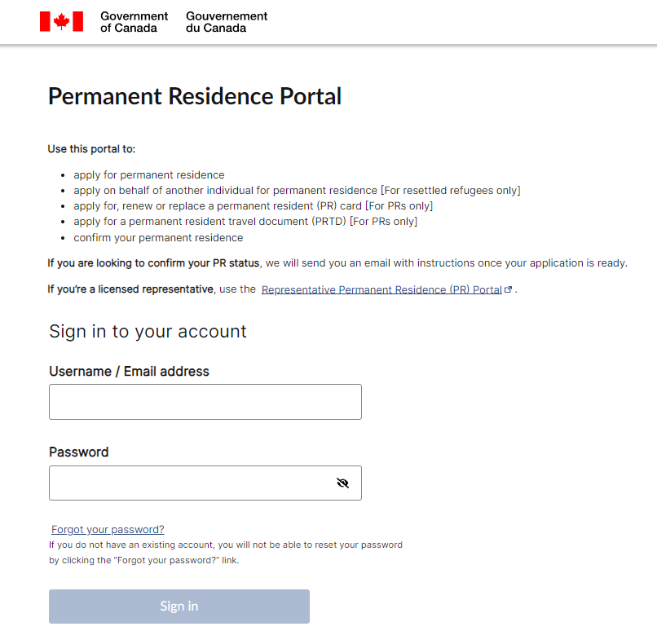The width and height of the screenshot is (657, 644).
Task: Open the "Forgot your password?" link
Action: pyautogui.click(x=108, y=529)
